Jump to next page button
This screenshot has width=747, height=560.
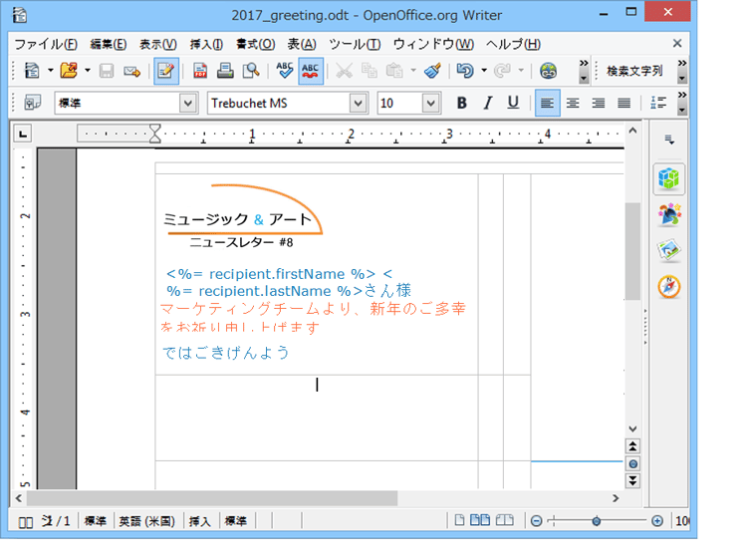[x=632, y=481]
